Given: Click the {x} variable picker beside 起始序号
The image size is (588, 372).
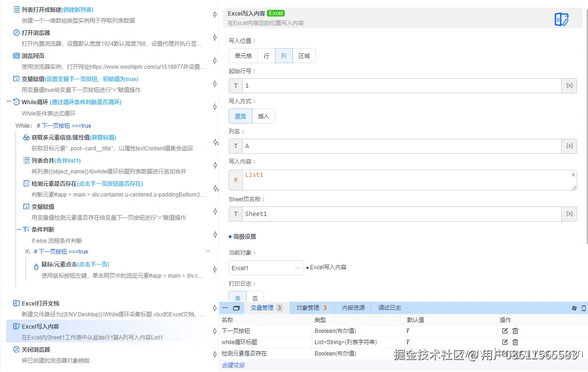Looking at the screenshot, I should point(569,85).
